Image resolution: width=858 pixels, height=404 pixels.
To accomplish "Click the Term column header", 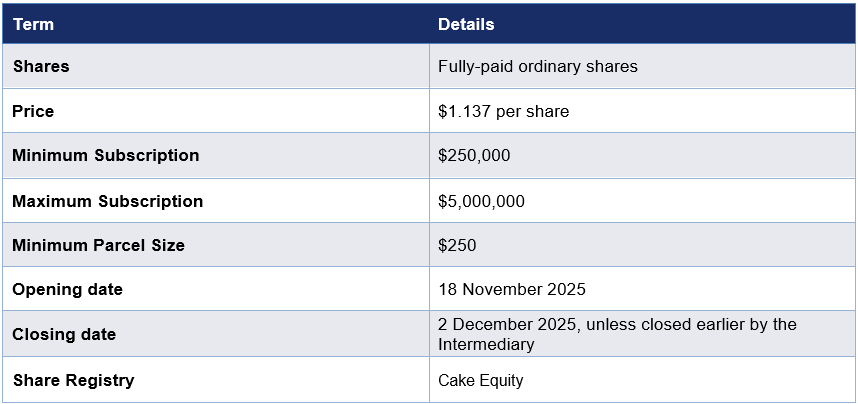I will [x=33, y=24].
